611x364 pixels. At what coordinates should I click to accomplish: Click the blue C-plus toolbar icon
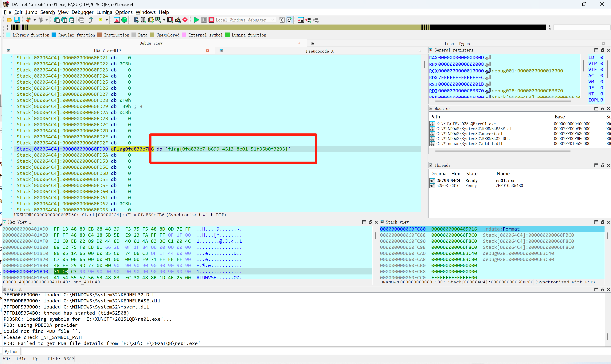coord(136,20)
